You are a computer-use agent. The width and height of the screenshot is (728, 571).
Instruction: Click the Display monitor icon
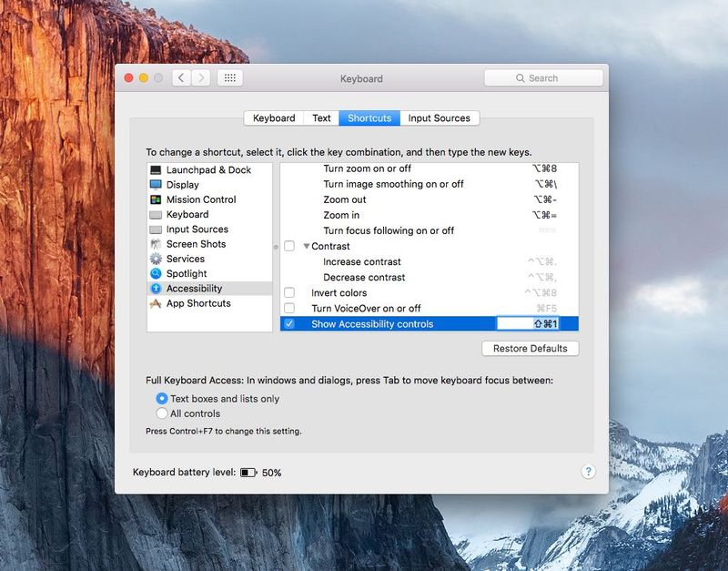(x=156, y=185)
